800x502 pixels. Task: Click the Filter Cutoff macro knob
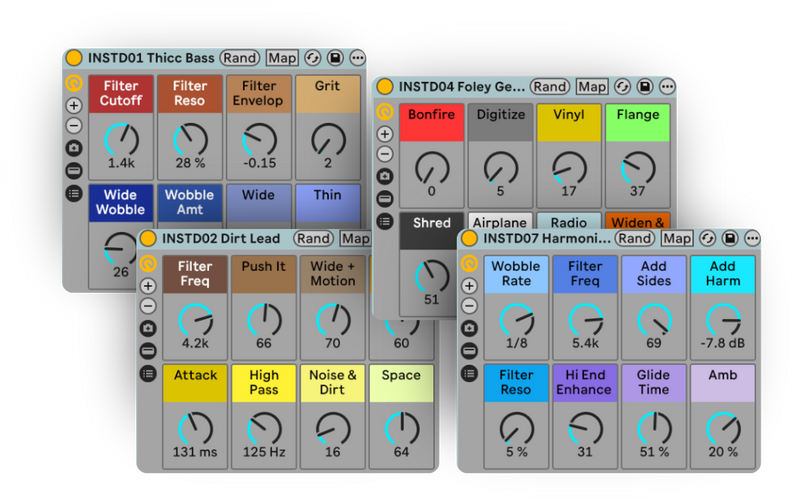click(x=121, y=139)
